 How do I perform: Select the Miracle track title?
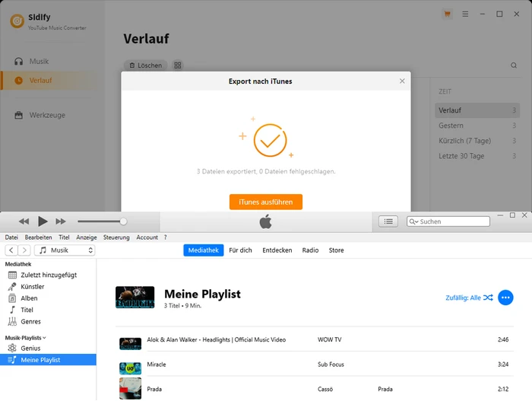click(157, 364)
